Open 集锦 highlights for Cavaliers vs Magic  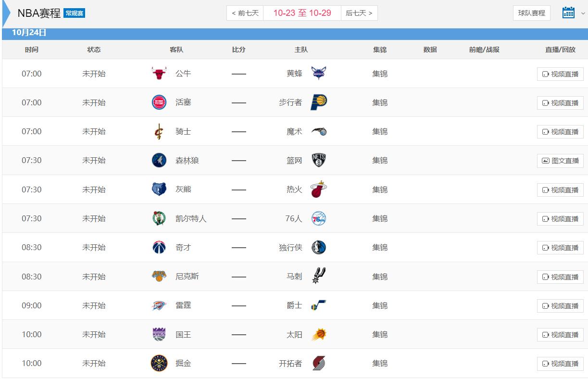380,131
